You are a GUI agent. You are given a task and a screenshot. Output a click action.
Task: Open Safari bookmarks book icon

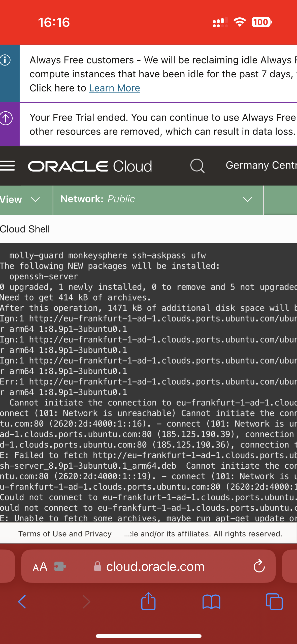coord(211,602)
